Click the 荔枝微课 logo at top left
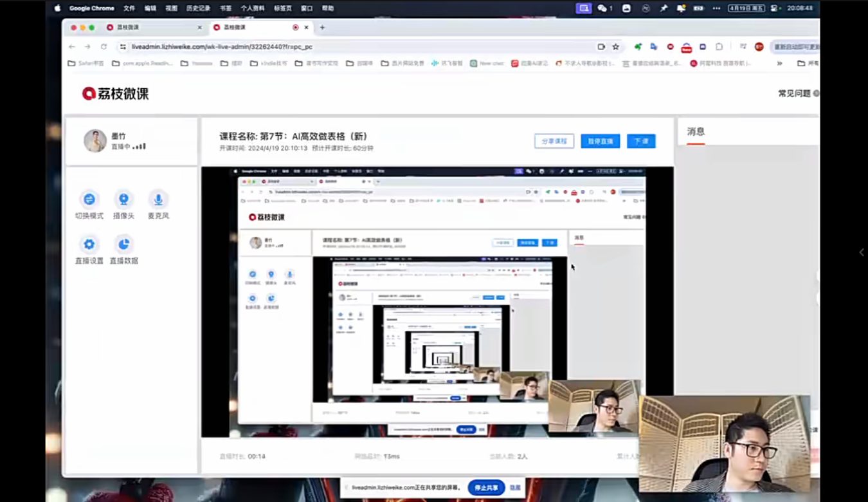 coord(114,93)
